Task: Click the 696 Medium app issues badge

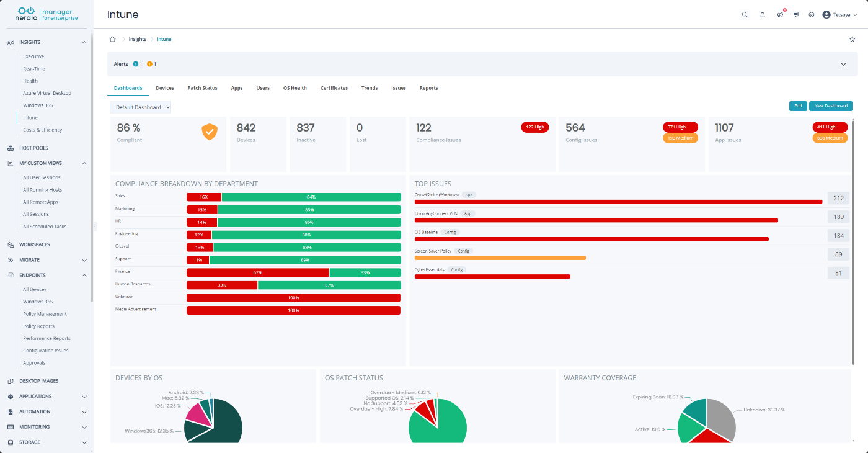Action: click(830, 138)
